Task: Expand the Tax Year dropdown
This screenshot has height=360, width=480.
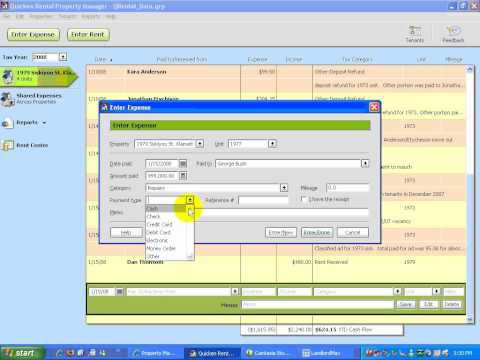Action: coord(63,57)
